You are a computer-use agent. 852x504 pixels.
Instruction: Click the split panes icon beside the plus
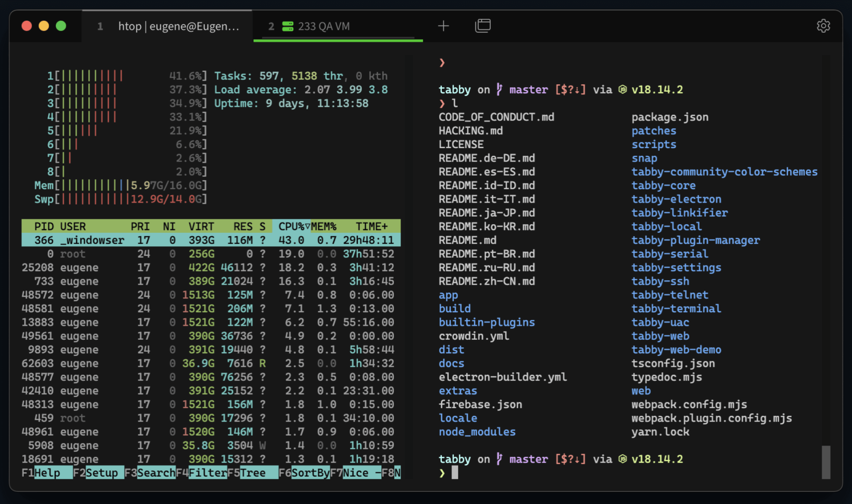coord(483,25)
